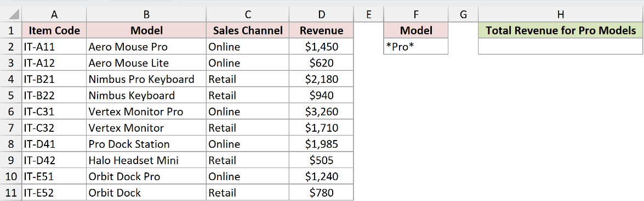This screenshot has height=201, width=644.
Task: Select cell IT-C31
Action: click(54, 111)
